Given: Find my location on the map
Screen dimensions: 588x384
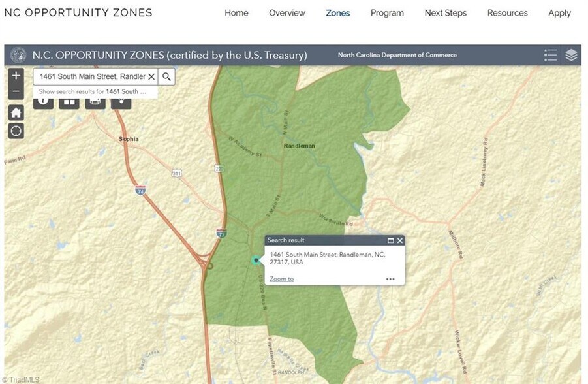Looking at the screenshot, I should coord(16,131).
